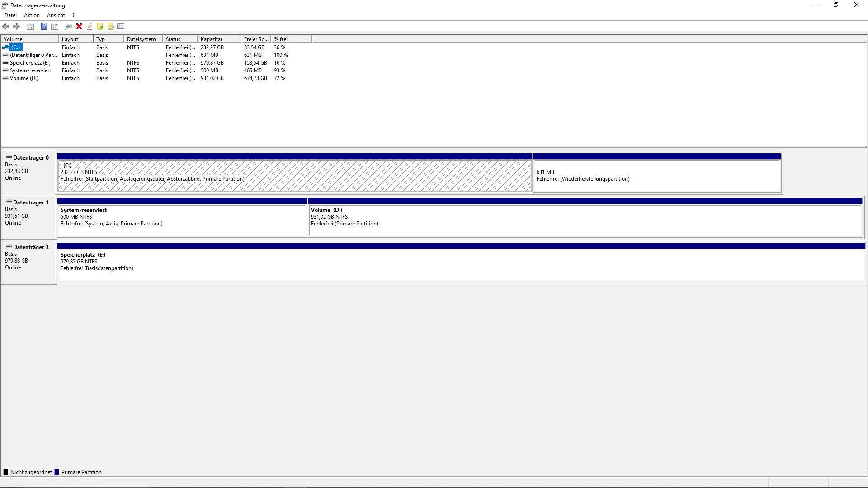Open the Aktion menu
Image resolution: width=868 pixels, height=488 pixels.
32,15
